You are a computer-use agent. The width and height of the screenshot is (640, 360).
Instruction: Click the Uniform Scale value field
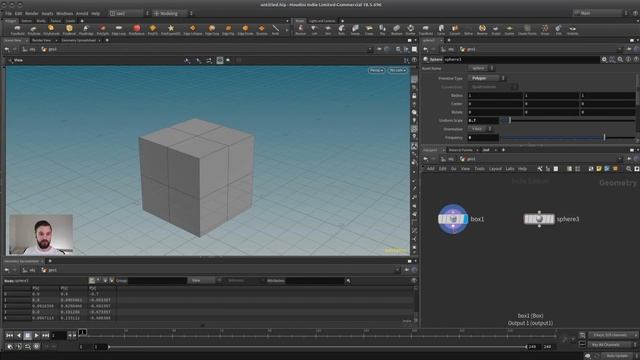[x=483, y=120]
